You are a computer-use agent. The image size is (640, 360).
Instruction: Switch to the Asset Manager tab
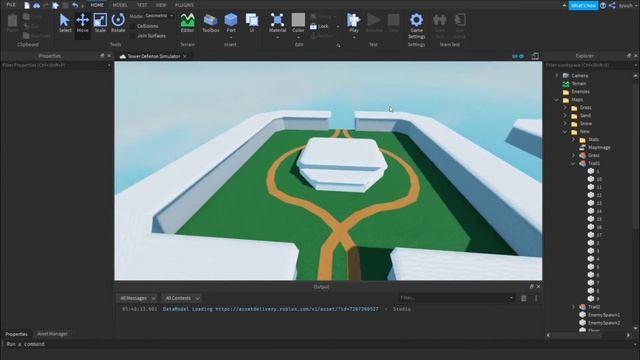tap(52, 334)
